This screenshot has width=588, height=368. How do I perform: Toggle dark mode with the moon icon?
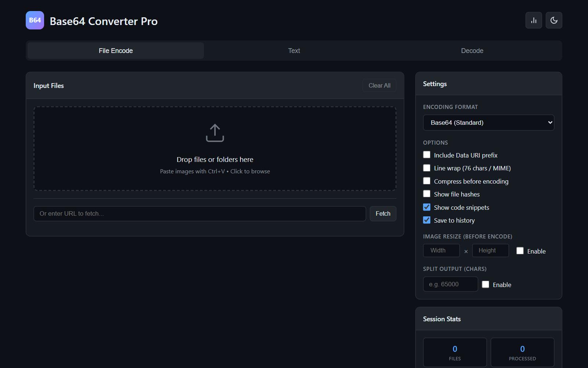tap(554, 20)
